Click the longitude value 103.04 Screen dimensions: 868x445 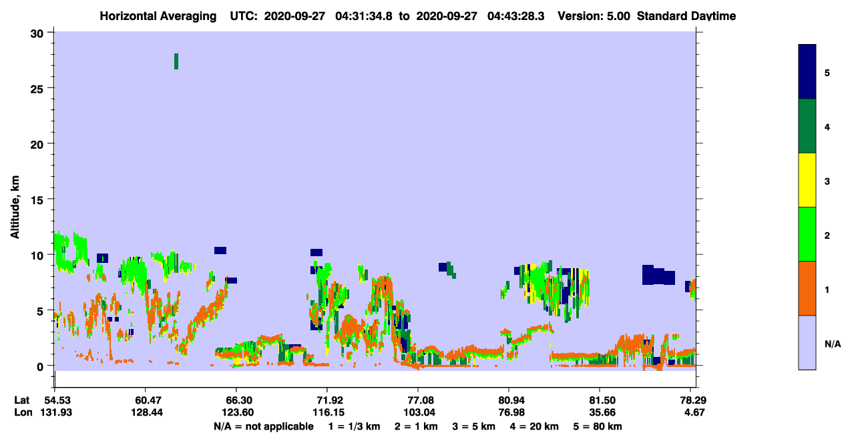click(x=418, y=412)
